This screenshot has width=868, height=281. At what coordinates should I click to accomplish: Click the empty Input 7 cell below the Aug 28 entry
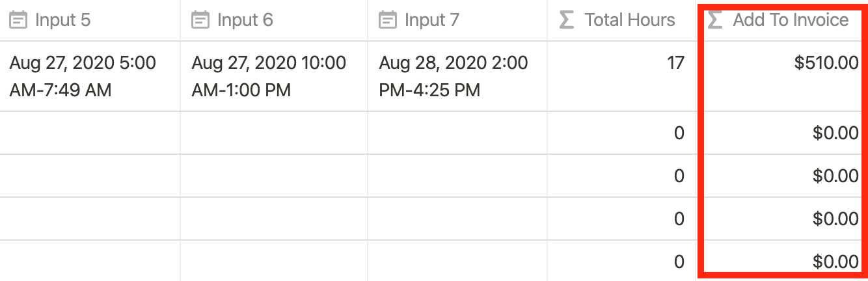(x=457, y=133)
